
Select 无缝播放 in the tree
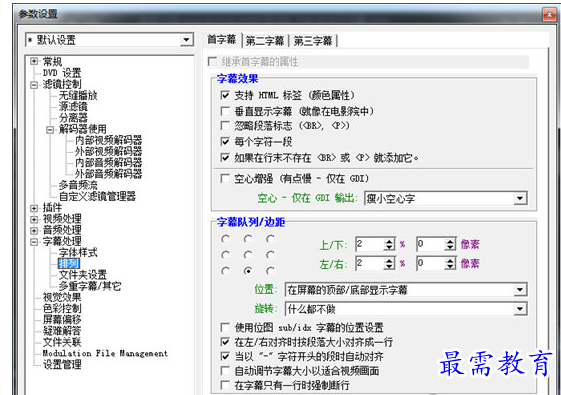78,96
